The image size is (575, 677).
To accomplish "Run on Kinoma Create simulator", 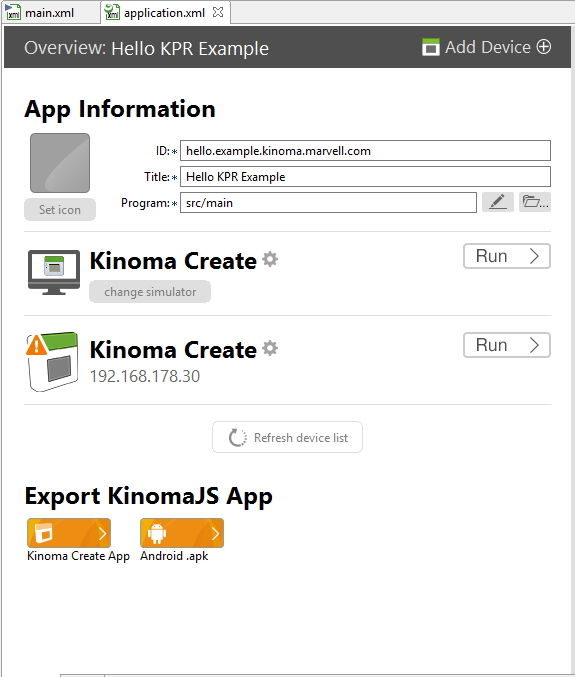I will tap(507, 256).
